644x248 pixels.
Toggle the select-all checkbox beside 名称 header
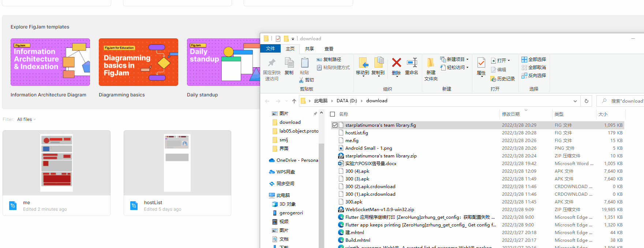333,114
